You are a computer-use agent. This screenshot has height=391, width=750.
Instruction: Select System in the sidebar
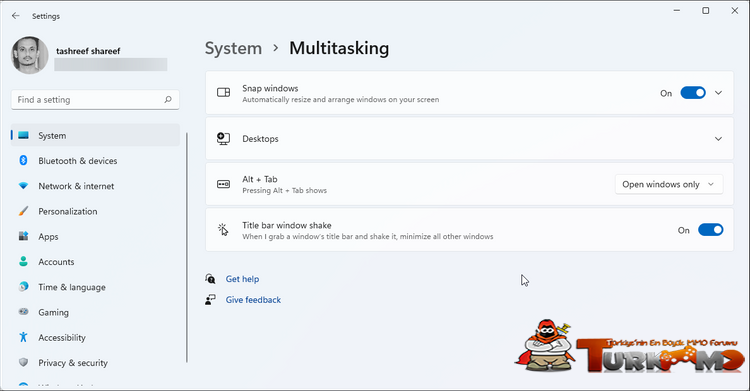coord(95,135)
